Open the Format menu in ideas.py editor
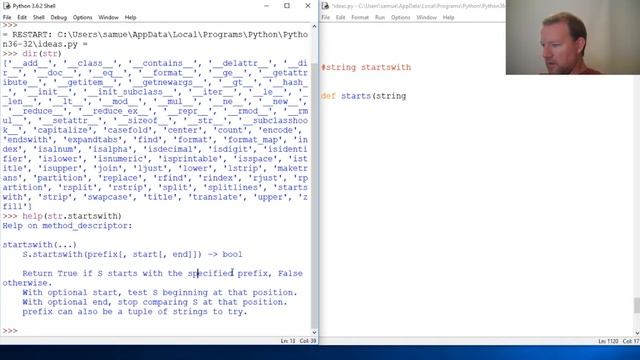The image size is (640, 360). coord(360,18)
